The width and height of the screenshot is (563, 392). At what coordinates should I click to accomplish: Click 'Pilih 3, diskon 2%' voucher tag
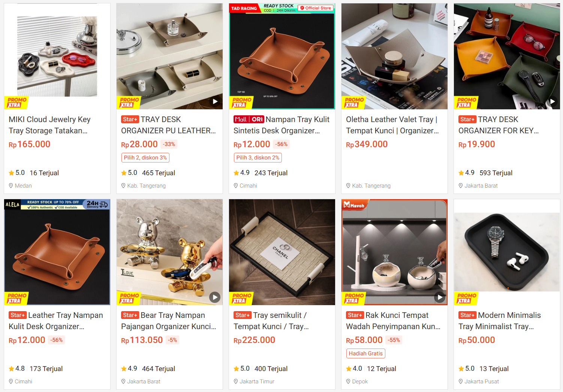(258, 158)
